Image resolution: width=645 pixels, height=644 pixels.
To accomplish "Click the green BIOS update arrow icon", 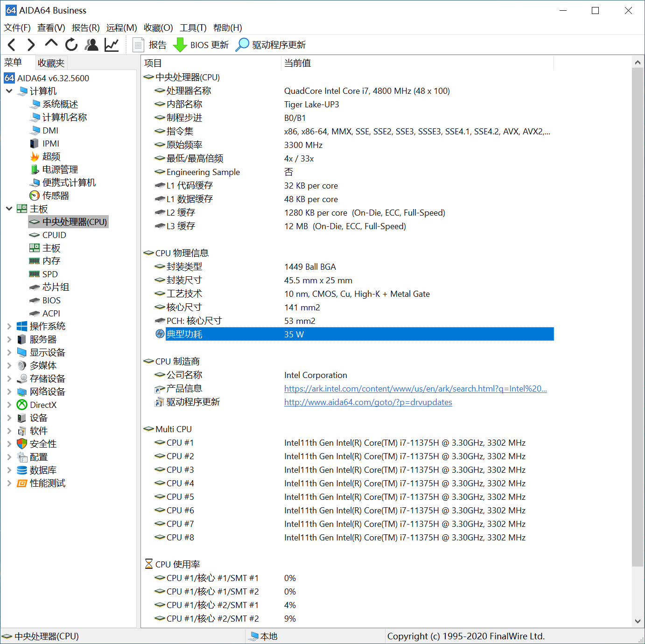I will point(180,45).
